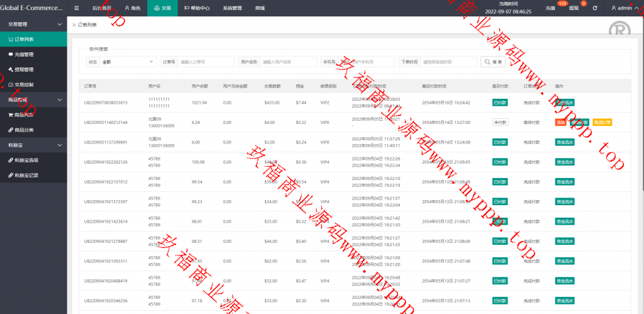Toggle the sidebar collapse hamburger icon
The width and height of the screenshot is (644, 314).
click(x=76, y=8)
